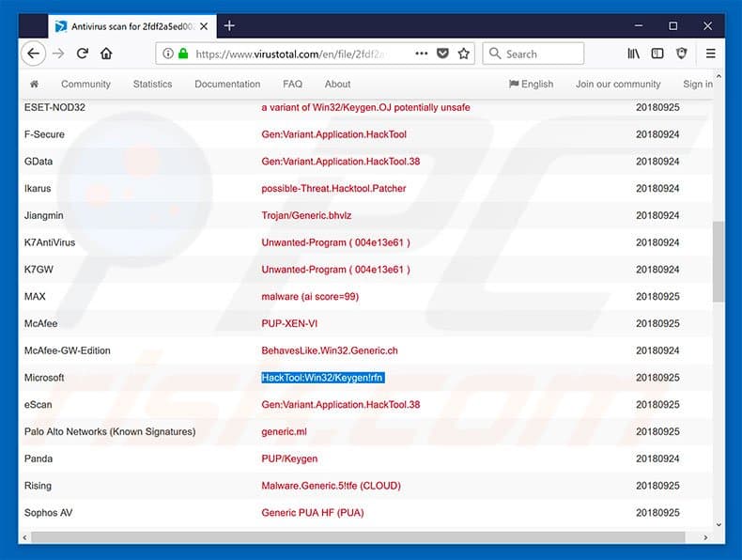Click highlighted HackTool:Win32/Keygen!rfn text

(x=323, y=378)
